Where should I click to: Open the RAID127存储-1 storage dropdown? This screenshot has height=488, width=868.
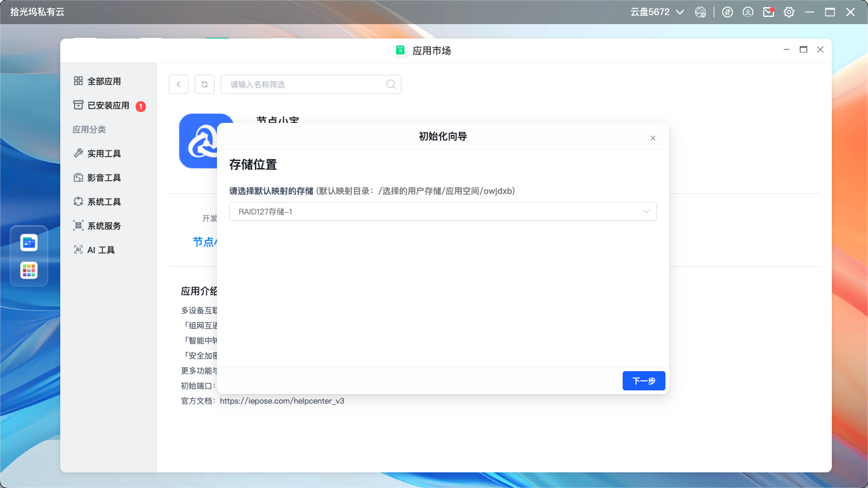point(442,211)
